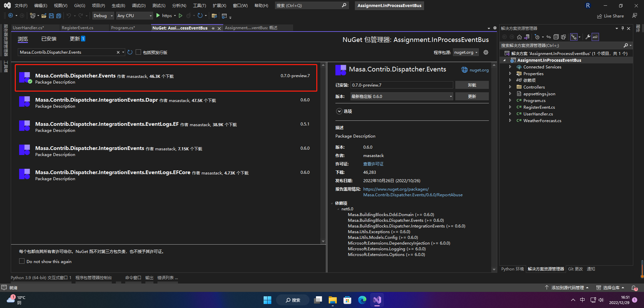Click the uninstall button 卸载
Image resolution: width=644 pixels, height=308 pixels.
(x=472, y=85)
